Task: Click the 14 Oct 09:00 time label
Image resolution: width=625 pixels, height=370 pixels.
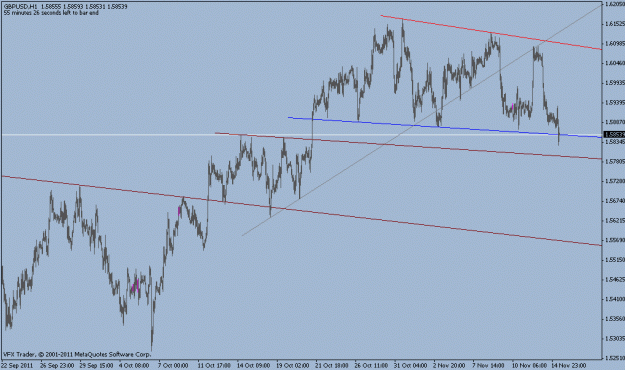Action: click(x=254, y=365)
